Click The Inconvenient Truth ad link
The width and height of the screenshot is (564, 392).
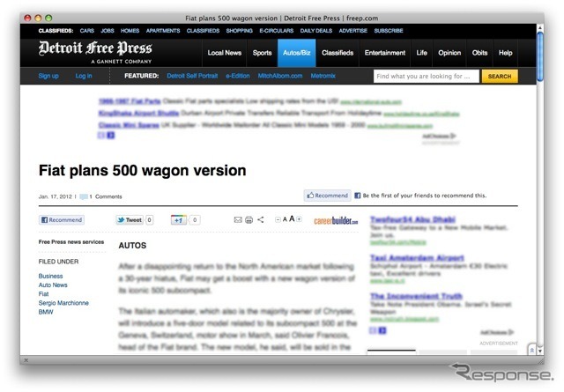(x=416, y=296)
